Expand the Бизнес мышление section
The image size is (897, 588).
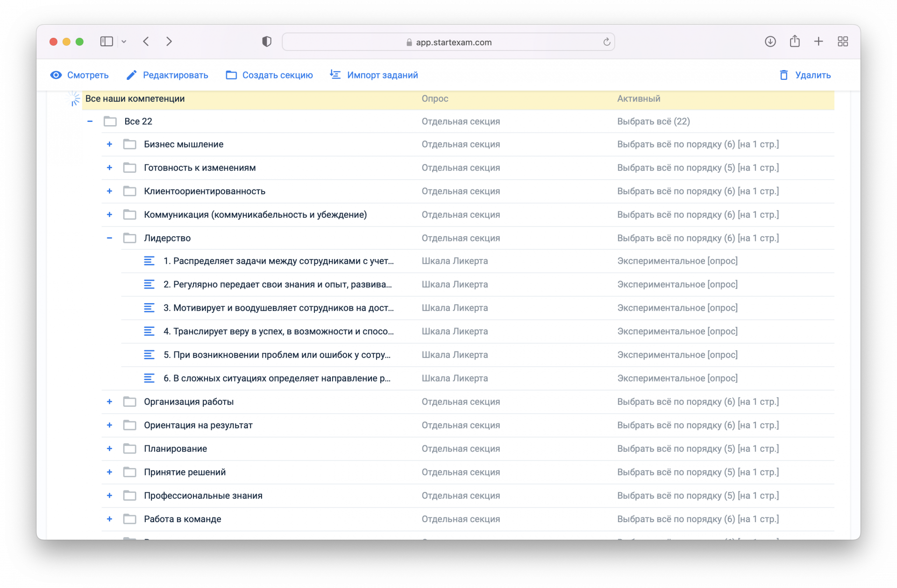[x=109, y=144]
